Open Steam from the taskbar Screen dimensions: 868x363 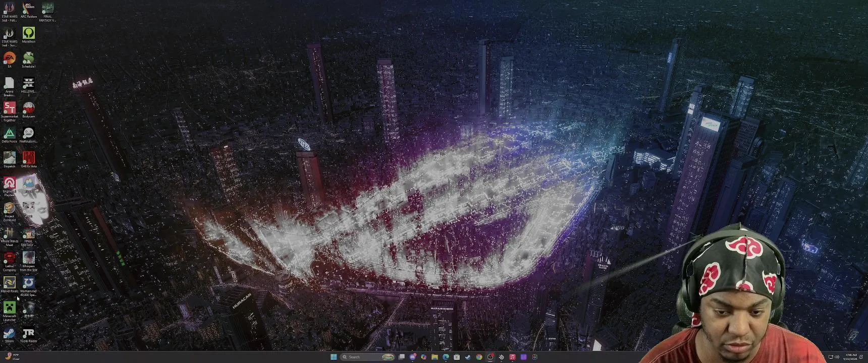(468, 357)
